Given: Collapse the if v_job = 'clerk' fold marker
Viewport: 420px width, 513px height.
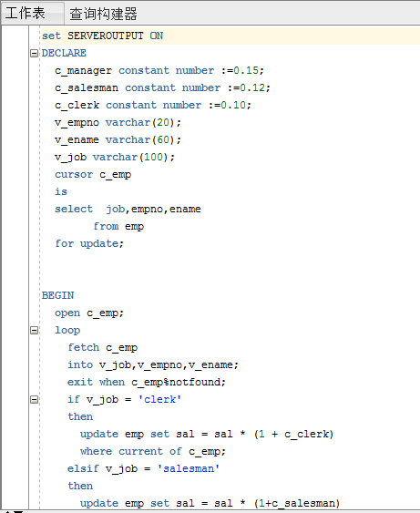Looking at the screenshot, I should pyautogui.click(x=34, y=399).
